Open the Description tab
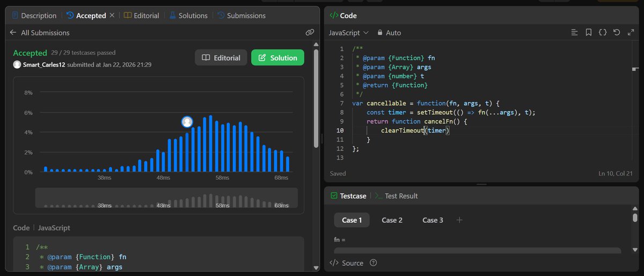The height and width of the screenshot is (276, 644). click(34, 16)
